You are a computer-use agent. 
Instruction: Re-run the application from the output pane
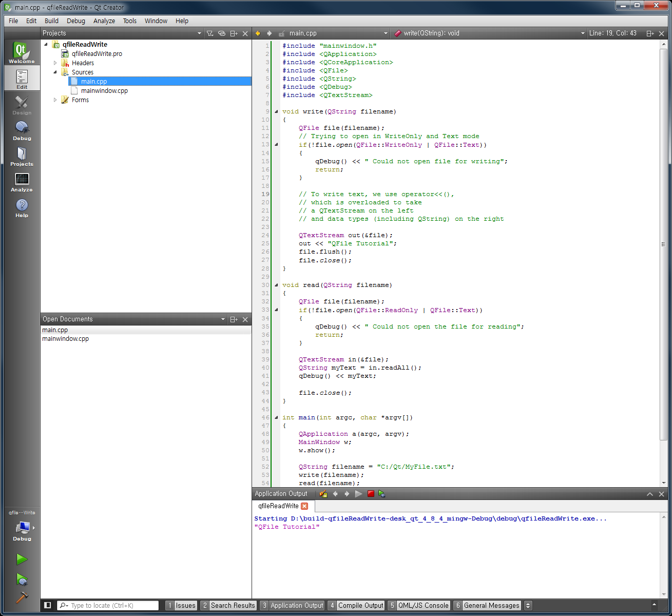click(x=358, y=494)
